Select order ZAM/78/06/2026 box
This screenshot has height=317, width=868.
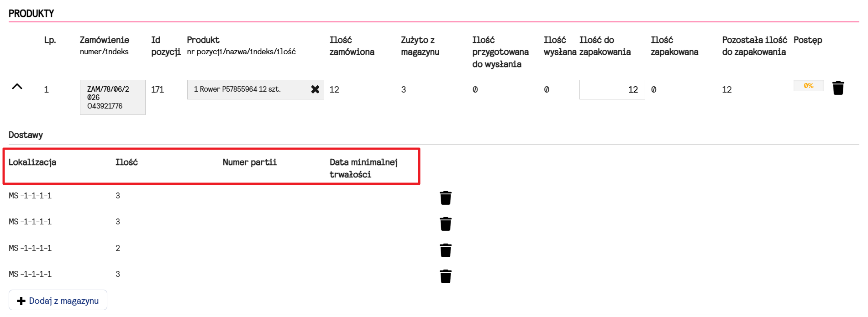(x=113, y=97)
